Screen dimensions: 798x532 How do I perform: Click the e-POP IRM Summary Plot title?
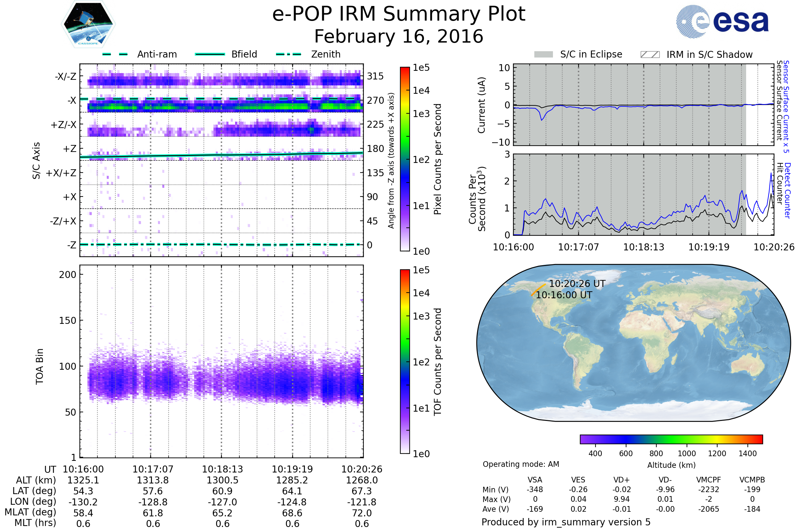coord(399,14)
